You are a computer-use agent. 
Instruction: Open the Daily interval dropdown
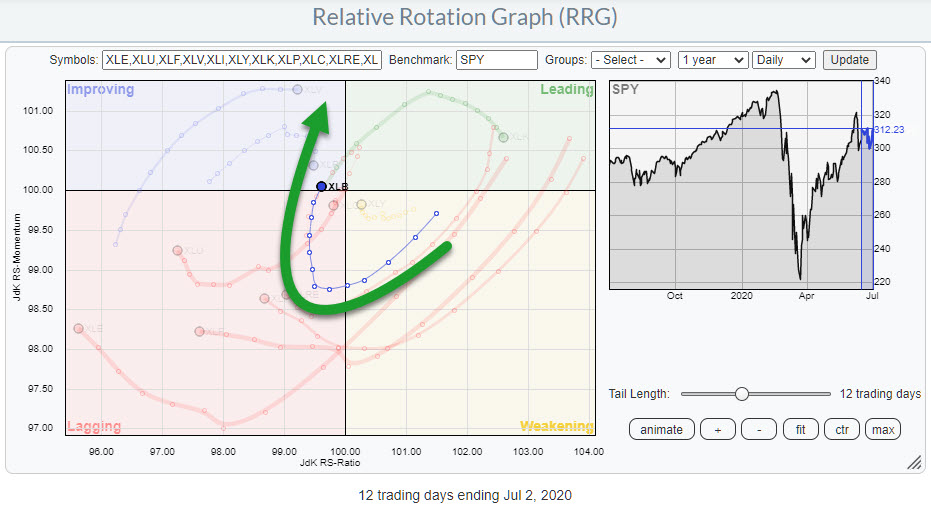tap(783, 60)
